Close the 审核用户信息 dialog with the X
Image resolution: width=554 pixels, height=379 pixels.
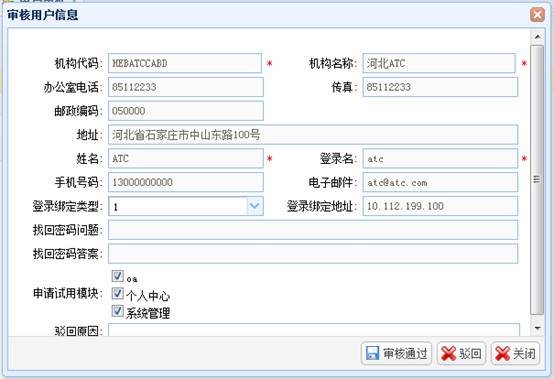(x=537, y=15)
